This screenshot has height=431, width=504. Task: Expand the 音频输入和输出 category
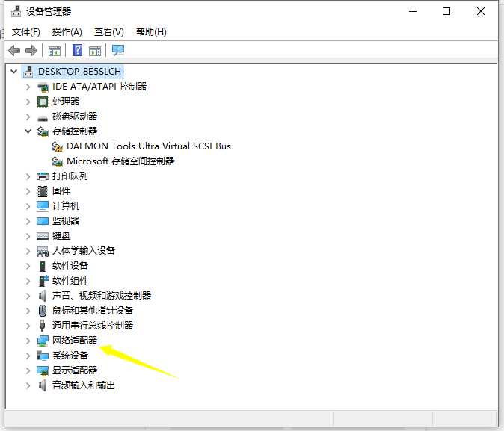tap(28, 385)
